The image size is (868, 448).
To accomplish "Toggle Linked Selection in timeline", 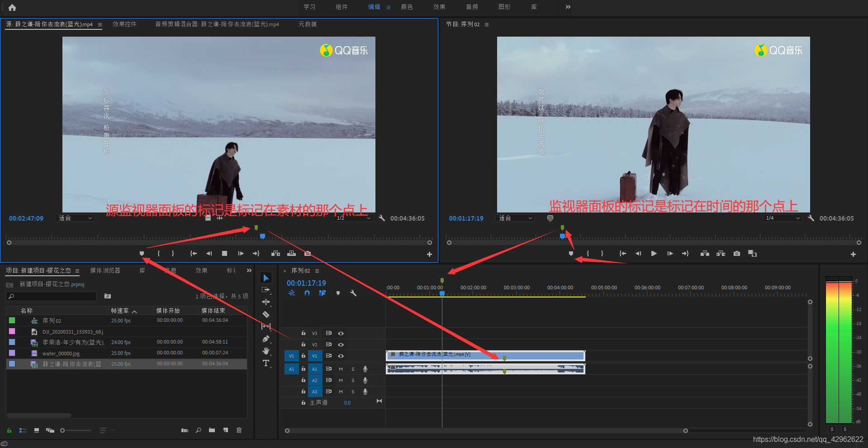I will coord(323,293).
